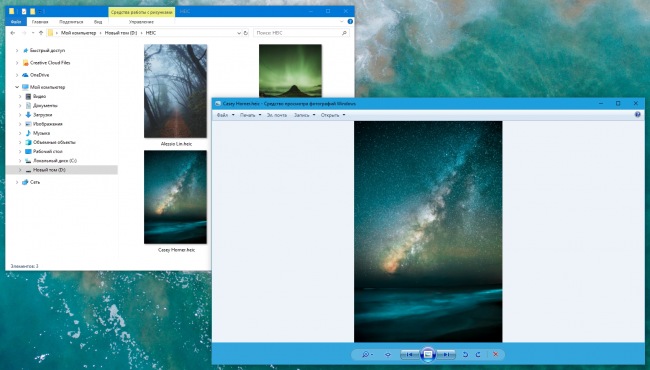Screen dimensions: 650x370
Task: Expand the Explorer ribbon chevron
Action: click(x=342, y=22)
